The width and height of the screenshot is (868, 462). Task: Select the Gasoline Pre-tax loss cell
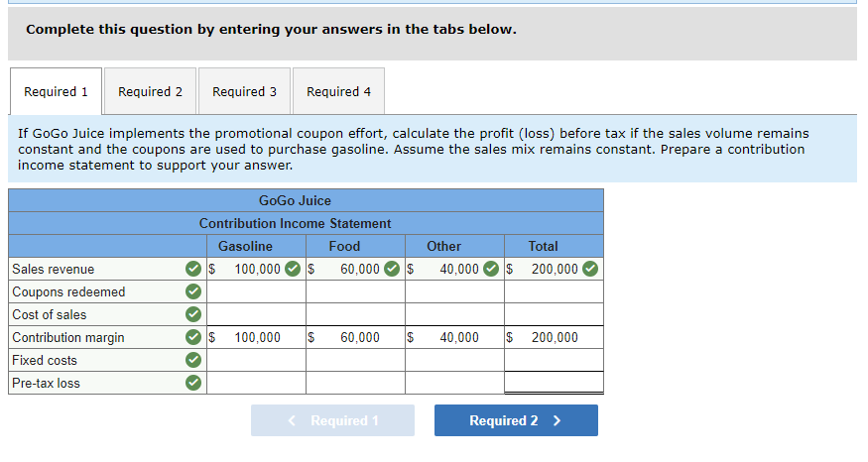[x=256, y=383]
